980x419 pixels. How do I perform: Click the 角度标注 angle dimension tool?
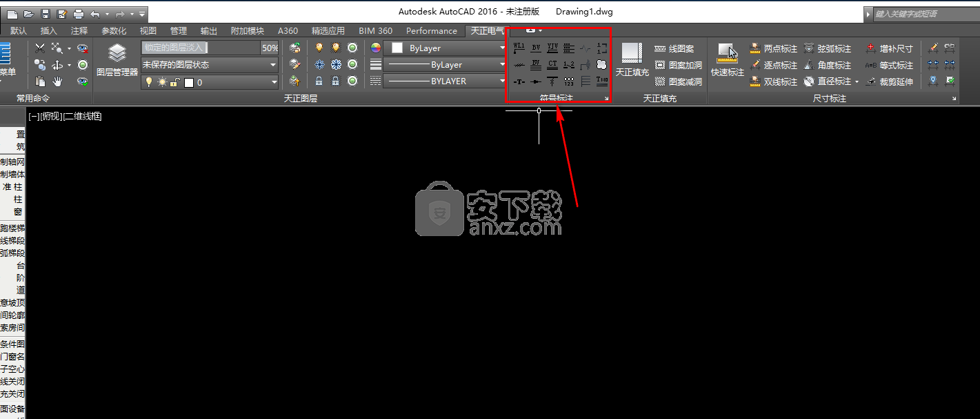[x=827, y=66]
